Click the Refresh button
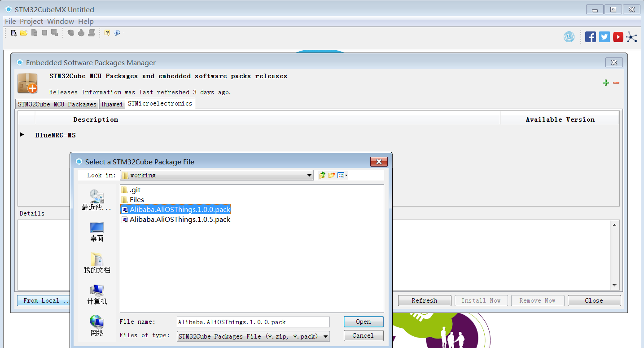Image resolution: width=644 pixels, height=348 pixels. [425, 300]
